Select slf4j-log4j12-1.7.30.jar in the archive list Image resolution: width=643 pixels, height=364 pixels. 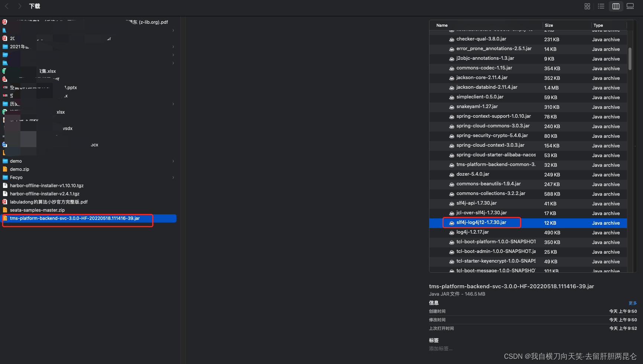pyautogui.click(x=528, y=223)
